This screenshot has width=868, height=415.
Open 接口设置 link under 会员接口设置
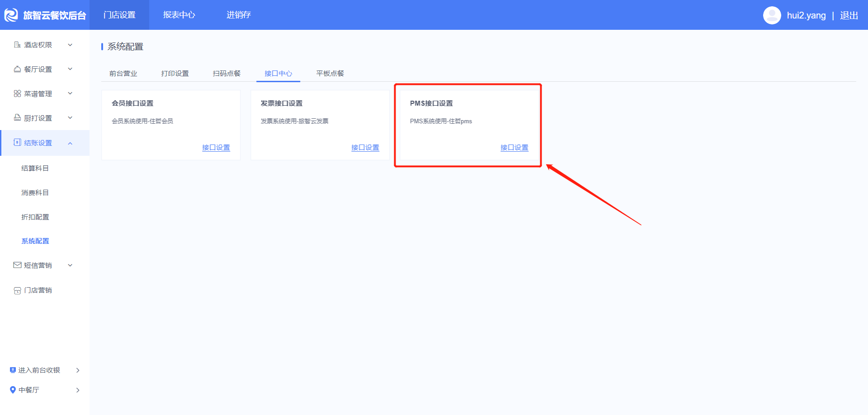tap(216, 148)
